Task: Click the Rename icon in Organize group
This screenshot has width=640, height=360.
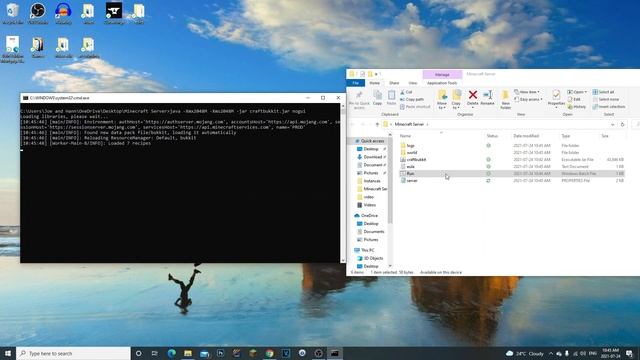Action: pyautogui.click(x=487, y=98)
